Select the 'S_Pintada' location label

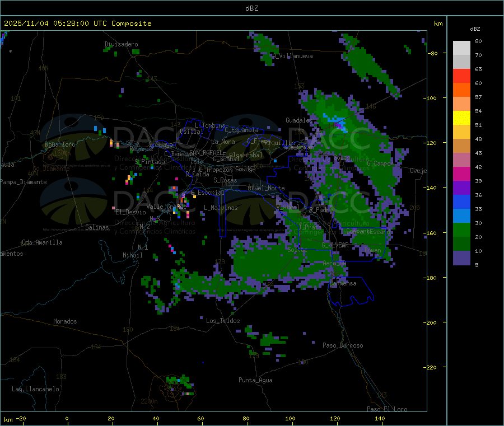150,162
